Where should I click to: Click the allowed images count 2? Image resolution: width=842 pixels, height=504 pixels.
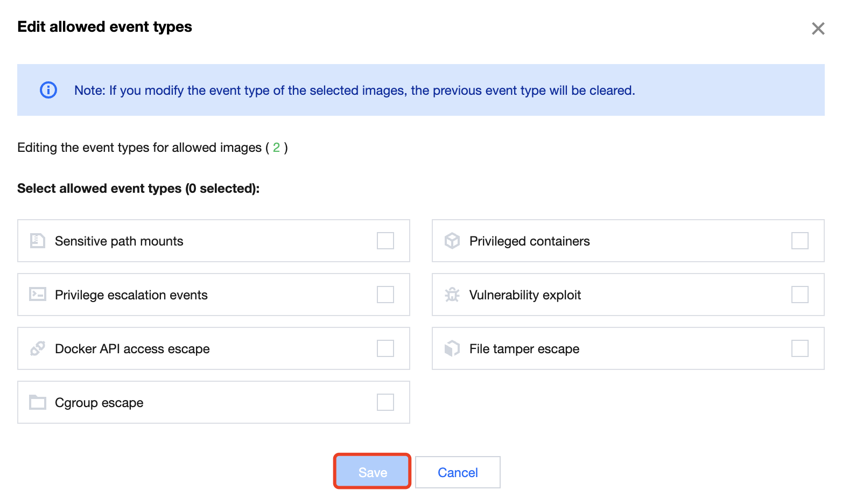point(276,148)
